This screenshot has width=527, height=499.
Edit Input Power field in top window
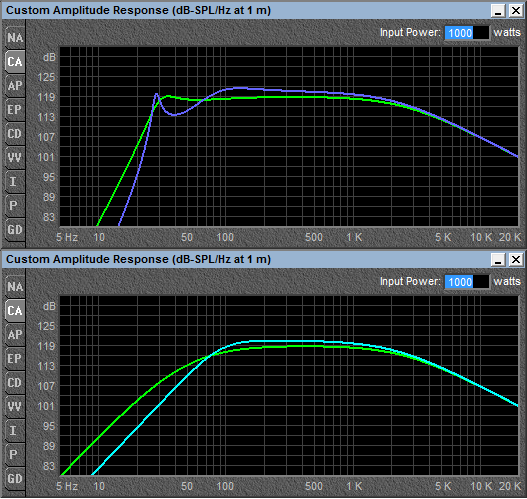coord(467,33)
